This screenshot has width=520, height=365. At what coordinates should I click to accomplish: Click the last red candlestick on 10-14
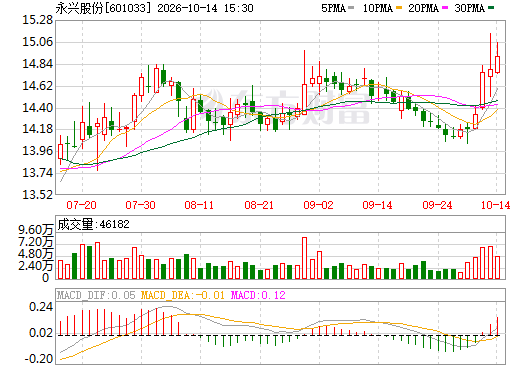(497, 64)
